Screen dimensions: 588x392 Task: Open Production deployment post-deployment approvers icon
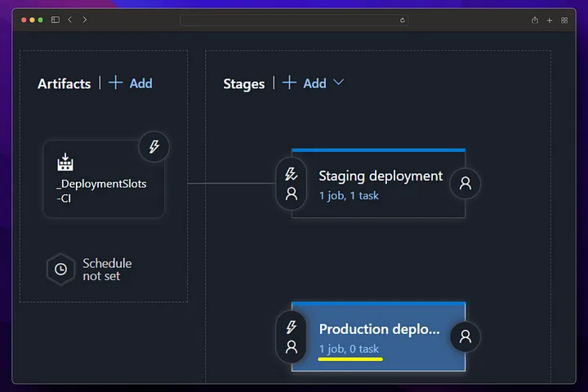465,336
